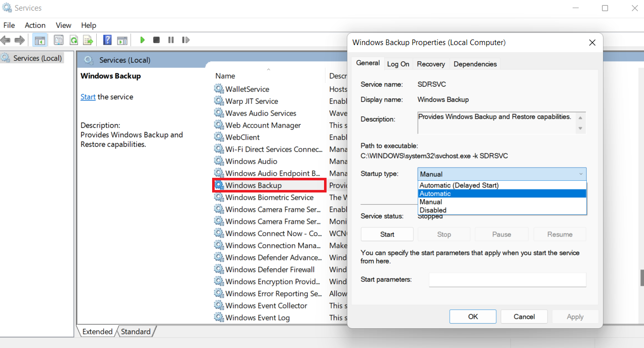Open the Dependencies tab
The height and width of the screenshot is (348, 644).
coord(475,64)
